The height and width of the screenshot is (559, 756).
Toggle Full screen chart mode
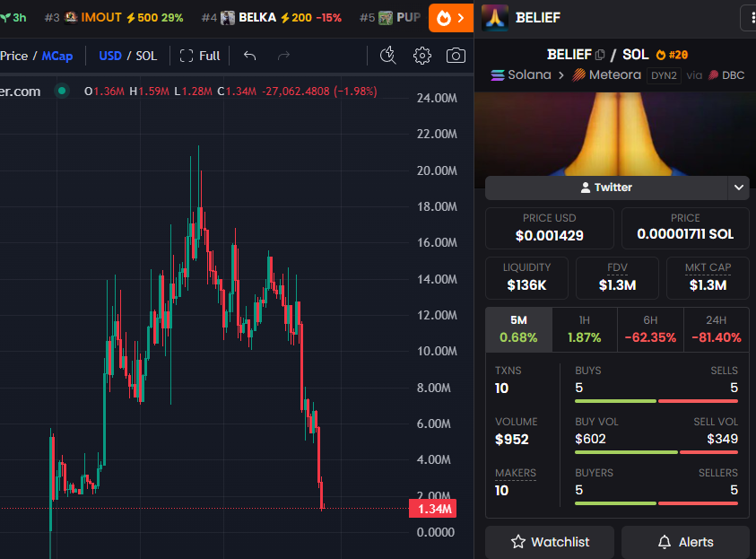[200, 56]
